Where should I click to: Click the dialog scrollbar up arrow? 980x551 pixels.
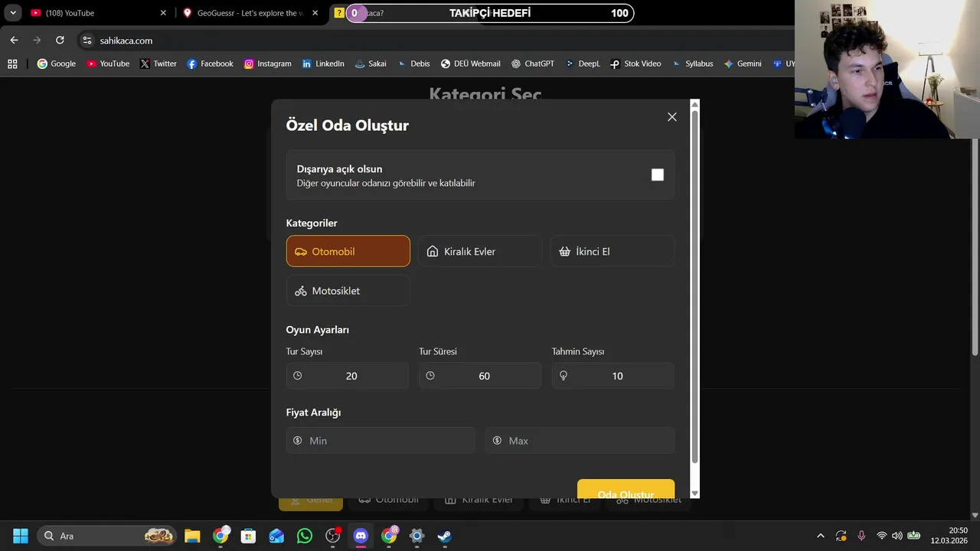tap(695, 104)
